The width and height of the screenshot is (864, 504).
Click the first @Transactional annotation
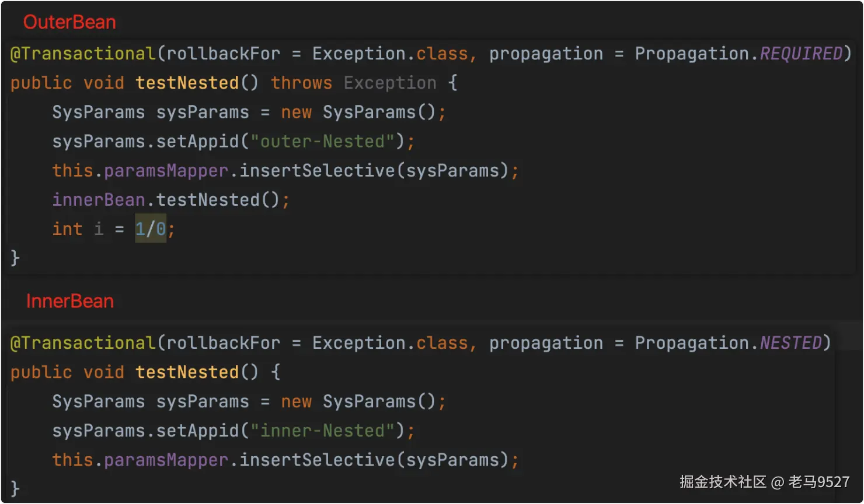click(83, 54)
